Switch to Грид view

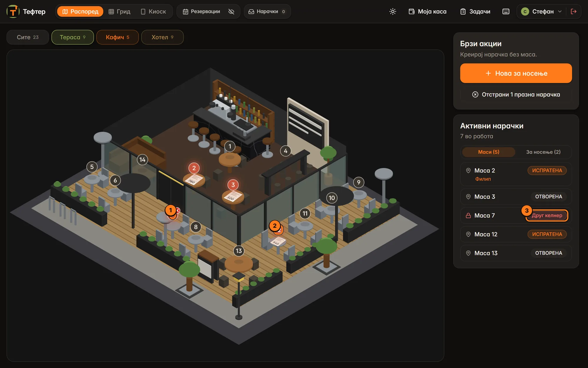(x=119, y=11)
